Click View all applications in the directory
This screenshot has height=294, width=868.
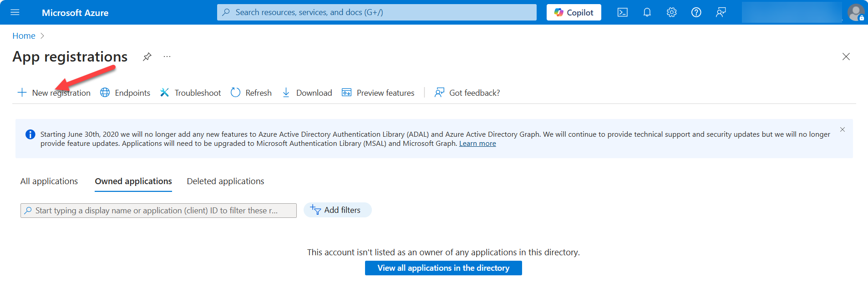443,268
